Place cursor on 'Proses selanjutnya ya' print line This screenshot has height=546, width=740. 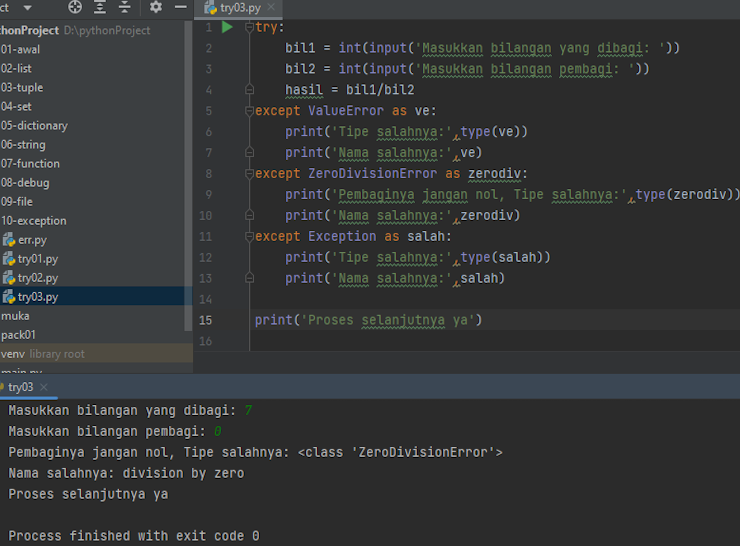[368, 320]
